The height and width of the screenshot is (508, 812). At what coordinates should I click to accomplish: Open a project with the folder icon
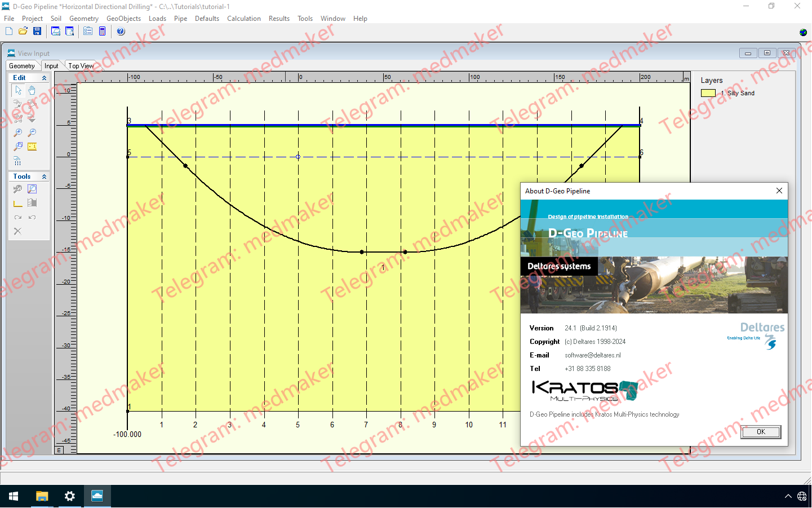coord(23,32)
